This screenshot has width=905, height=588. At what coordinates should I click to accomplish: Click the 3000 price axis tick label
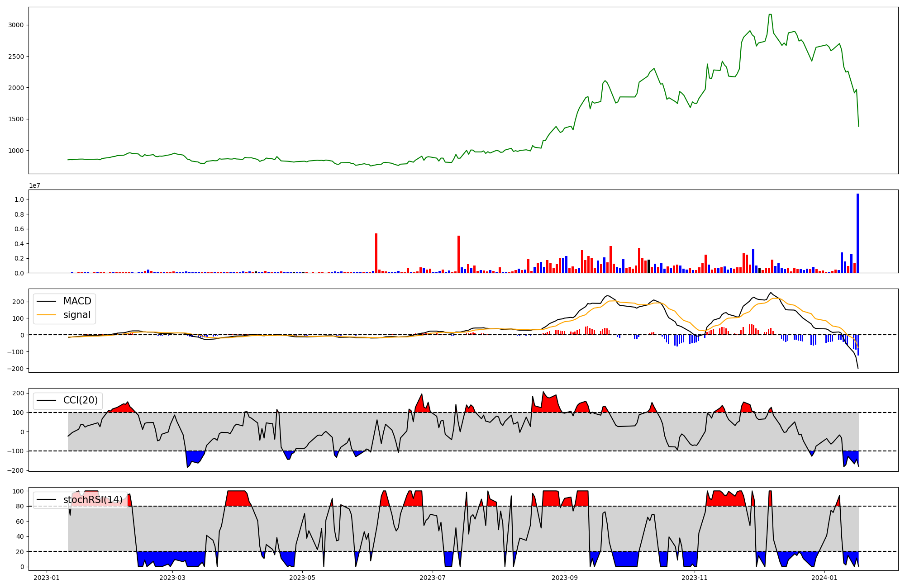click(16, 25)
